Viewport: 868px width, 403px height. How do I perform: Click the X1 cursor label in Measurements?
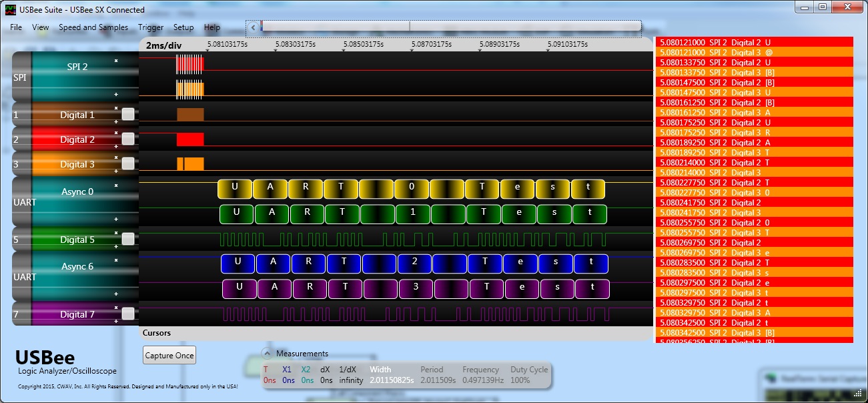point(288,370)
